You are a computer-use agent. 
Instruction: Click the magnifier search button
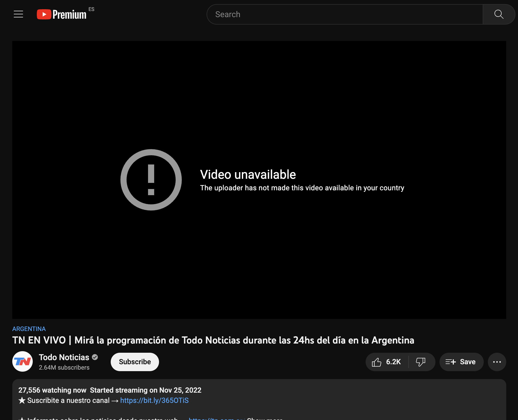coord(499,14)
